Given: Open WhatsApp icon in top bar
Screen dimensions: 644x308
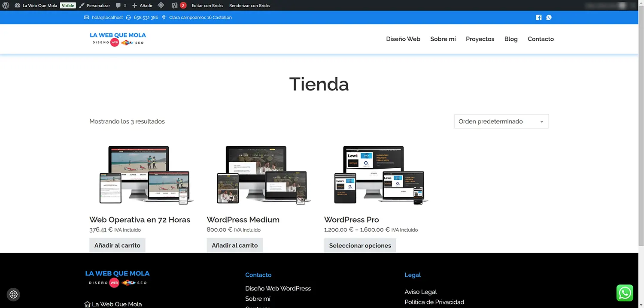Looking at the screenshot, I should click(x=549, y=18).
